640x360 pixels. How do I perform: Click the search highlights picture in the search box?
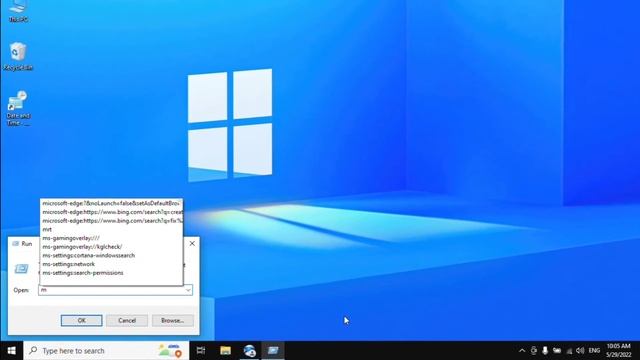pos(171,351)
